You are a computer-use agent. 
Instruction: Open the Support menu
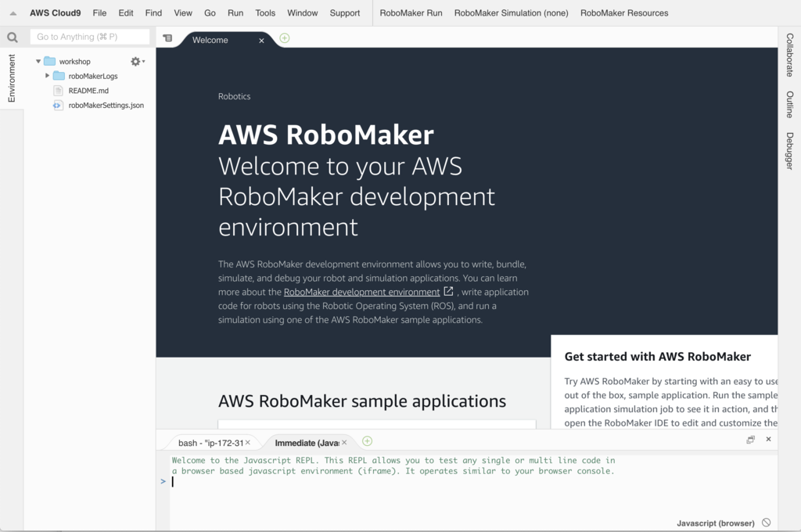coord(345,13)
